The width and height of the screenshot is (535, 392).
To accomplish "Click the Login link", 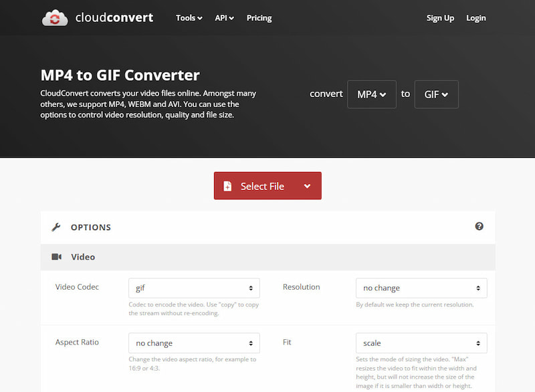I will pyautogui.click(x=476, y=18).
